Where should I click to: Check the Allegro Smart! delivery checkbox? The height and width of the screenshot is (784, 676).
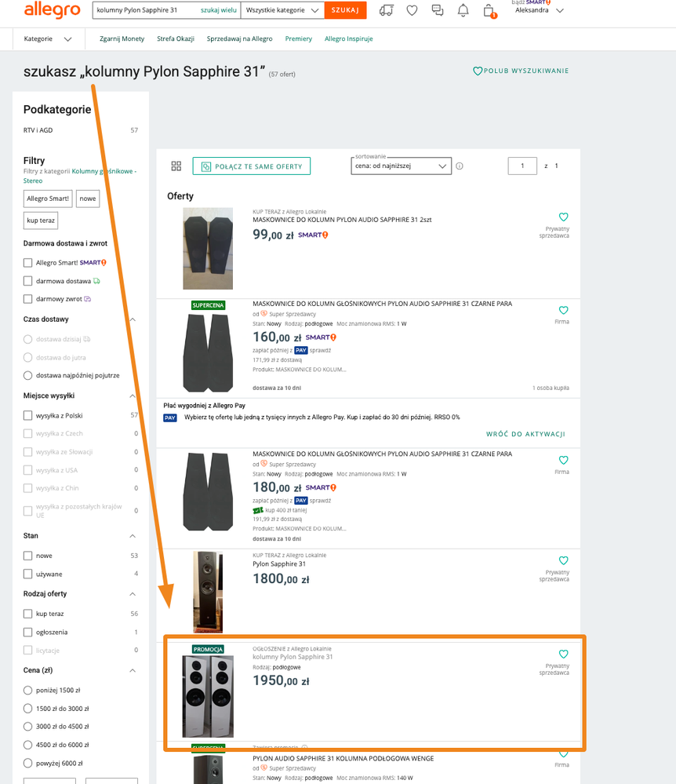tap(28, 262)
